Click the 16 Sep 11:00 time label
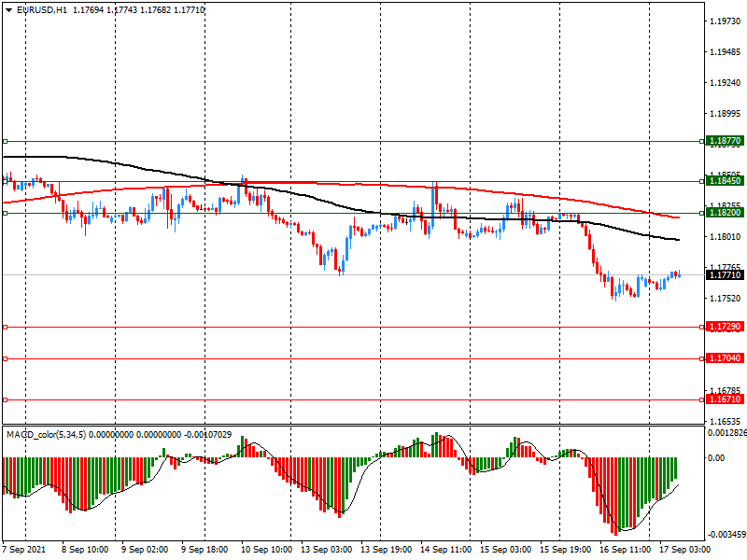 pos(625,549)
